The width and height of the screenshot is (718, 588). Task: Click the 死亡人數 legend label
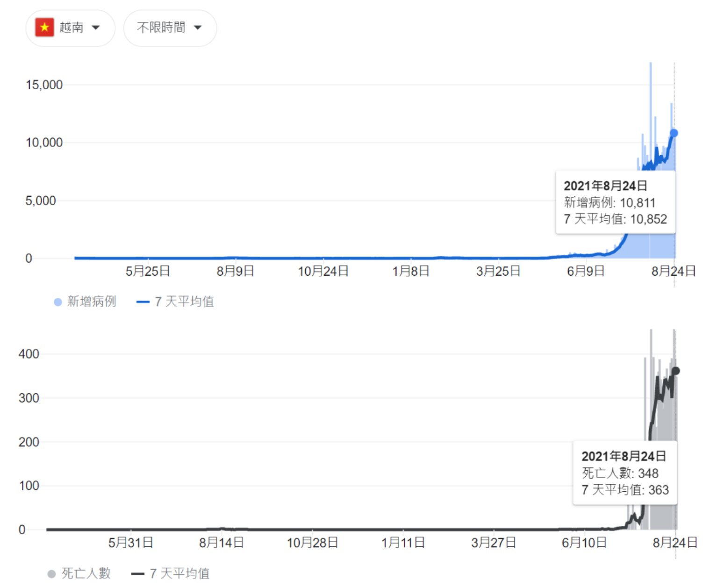tap(86, 573)
